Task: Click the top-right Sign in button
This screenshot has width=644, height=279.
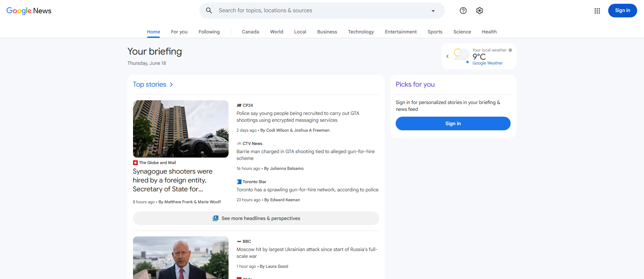Action: 622,11
